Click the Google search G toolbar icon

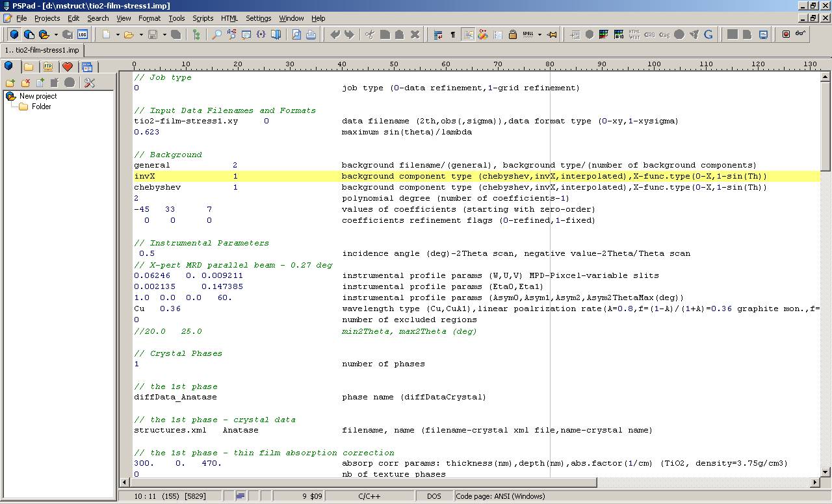coord(708,34)
